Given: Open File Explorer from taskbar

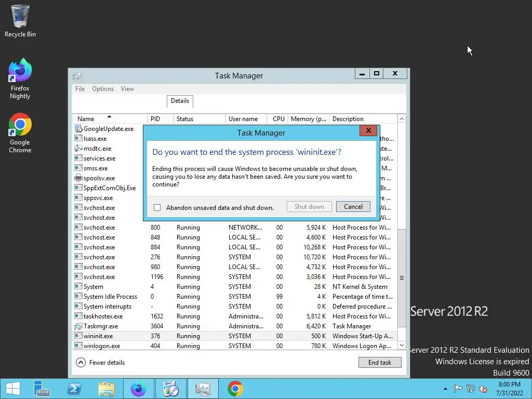Looking at the screenshot, I should tap(107, 389).
